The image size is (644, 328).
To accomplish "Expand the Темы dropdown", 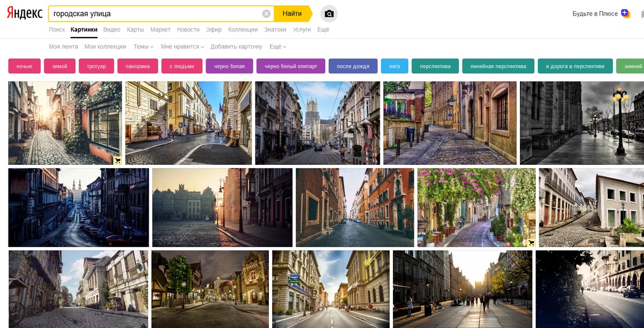I will click(x=143, y=47).
